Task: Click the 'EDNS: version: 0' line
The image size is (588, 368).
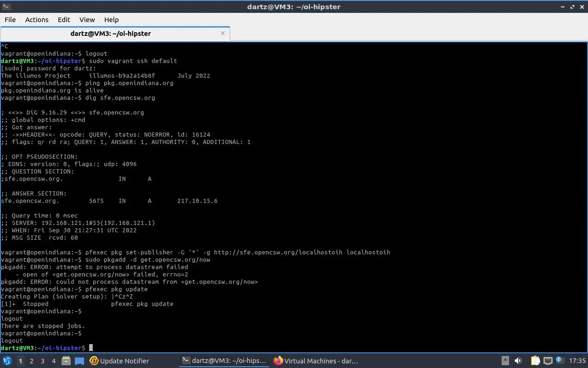Action: 69,164
